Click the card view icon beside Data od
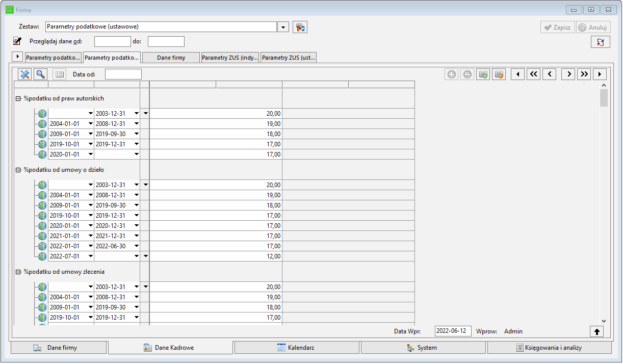 pyautogui.click(x=60, y=74)
